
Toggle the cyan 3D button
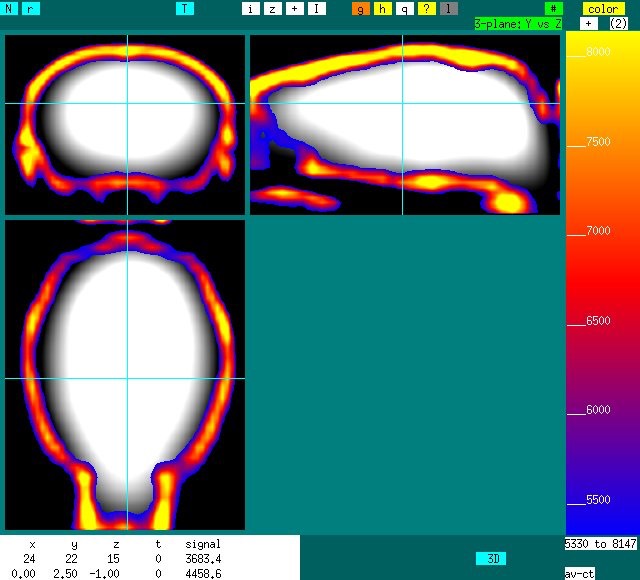491,558
